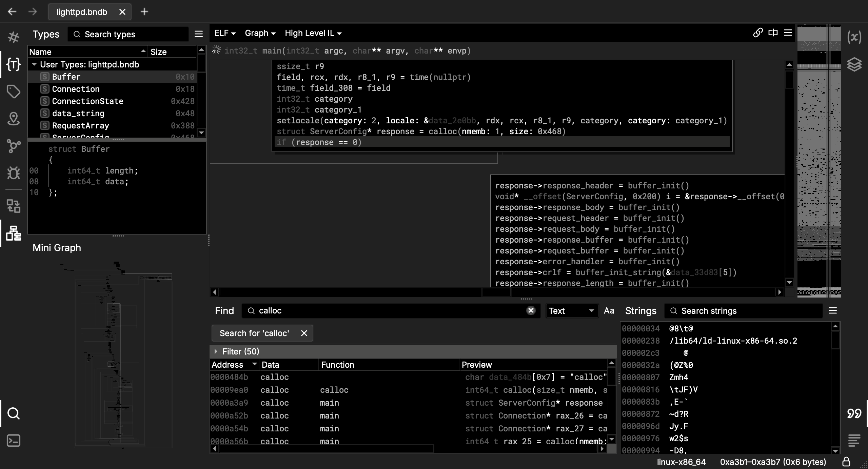Image resolution: width=868 pixels, height=469 pixels.
Task: Click the Strings panel tab
Action: pos(640,311)
